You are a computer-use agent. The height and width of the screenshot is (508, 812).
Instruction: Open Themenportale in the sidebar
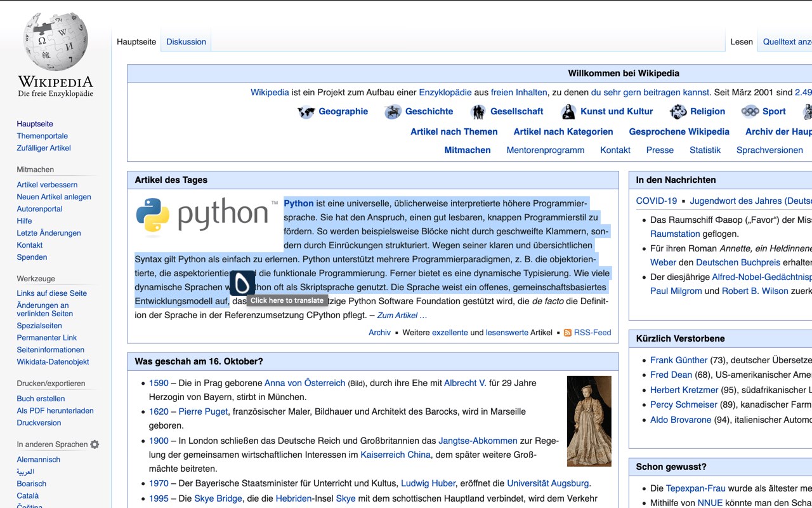(x=43, y=136)
